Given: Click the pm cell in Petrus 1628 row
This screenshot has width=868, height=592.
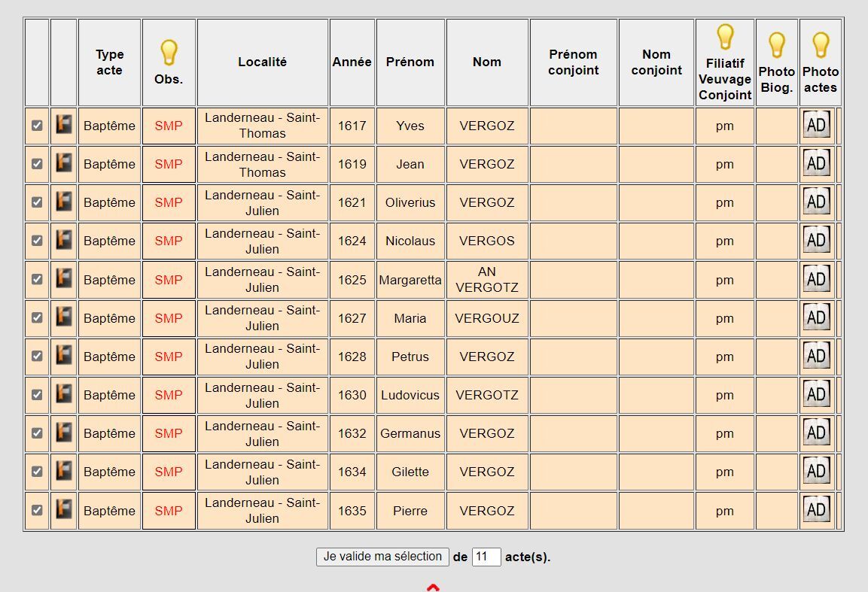Looking at the screenshot, I should coord(725,357).
